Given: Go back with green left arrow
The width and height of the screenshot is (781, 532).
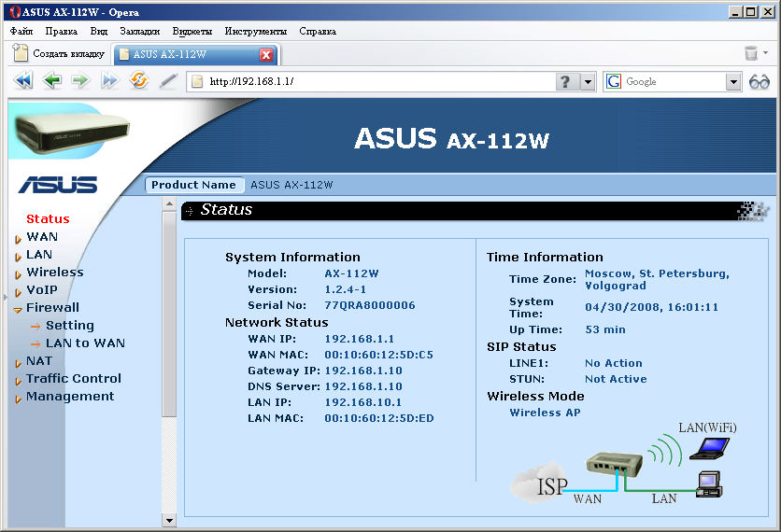Looking at the screenshot, I should [x=52, y=80].
